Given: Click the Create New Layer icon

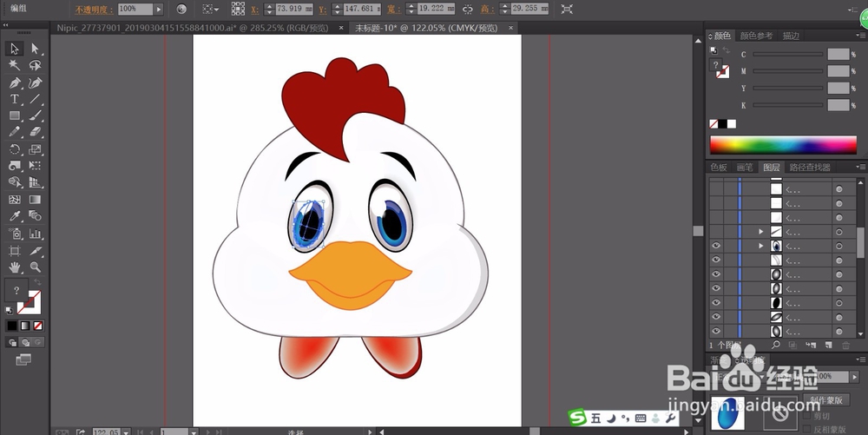Looking at the screenshot, I should 828,345.
